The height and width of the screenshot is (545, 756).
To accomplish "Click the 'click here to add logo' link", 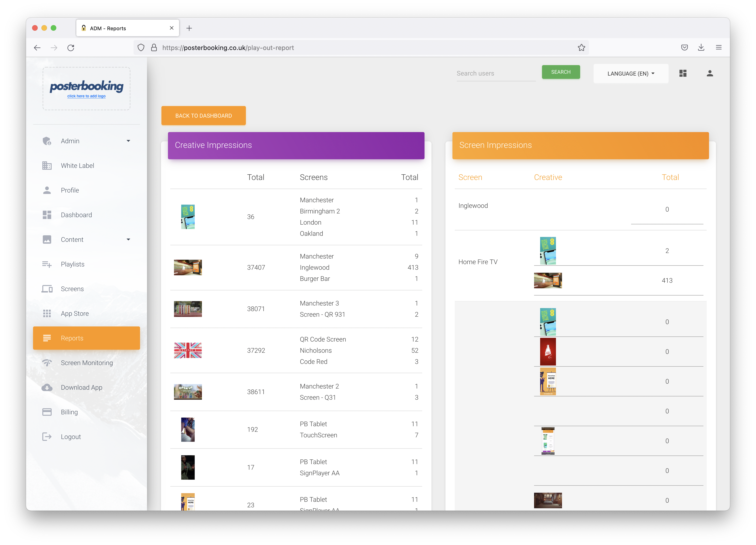I will pyautogui.click(x=86, y=96).
